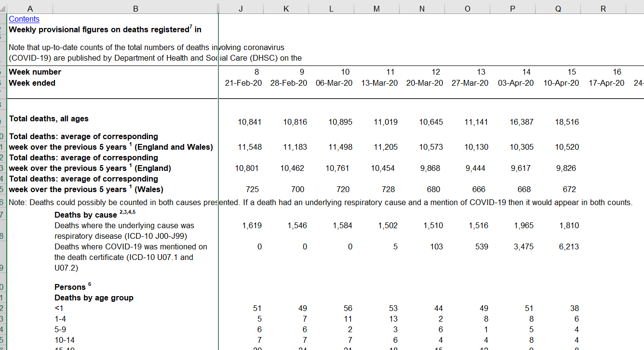
Task: Select England average value 10,801
Action: [x=247, y=169]
